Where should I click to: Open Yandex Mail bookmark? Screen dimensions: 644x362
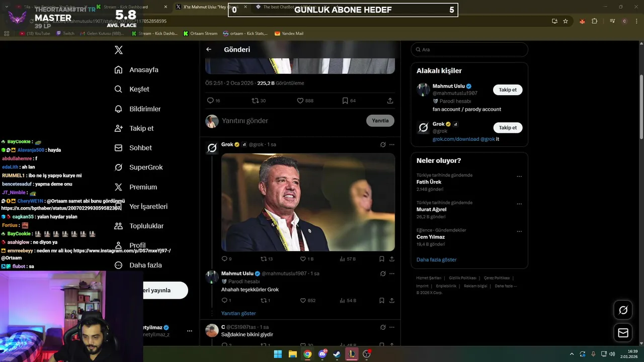pos(289,34)
